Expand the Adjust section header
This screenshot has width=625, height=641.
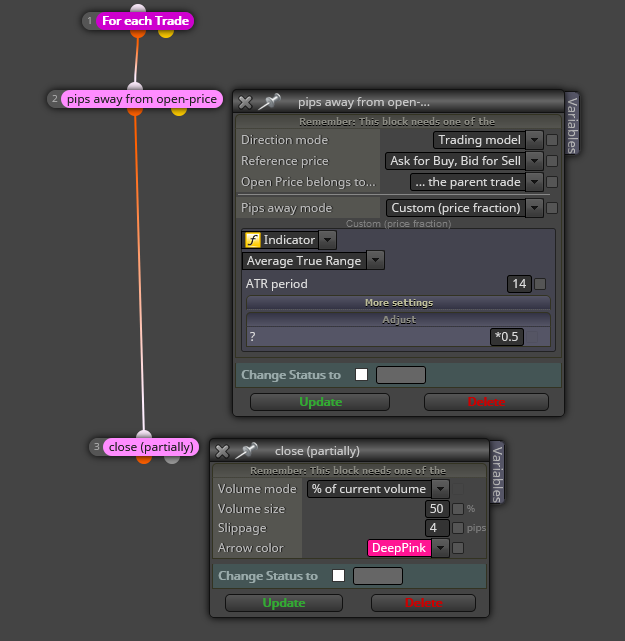399,320
